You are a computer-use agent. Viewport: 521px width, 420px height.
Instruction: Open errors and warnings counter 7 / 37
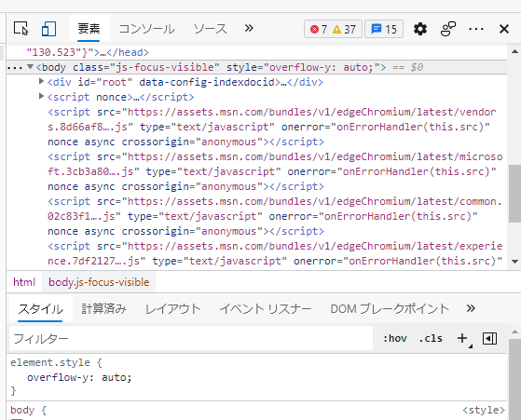pyautogui.click(x=333, y=29)
